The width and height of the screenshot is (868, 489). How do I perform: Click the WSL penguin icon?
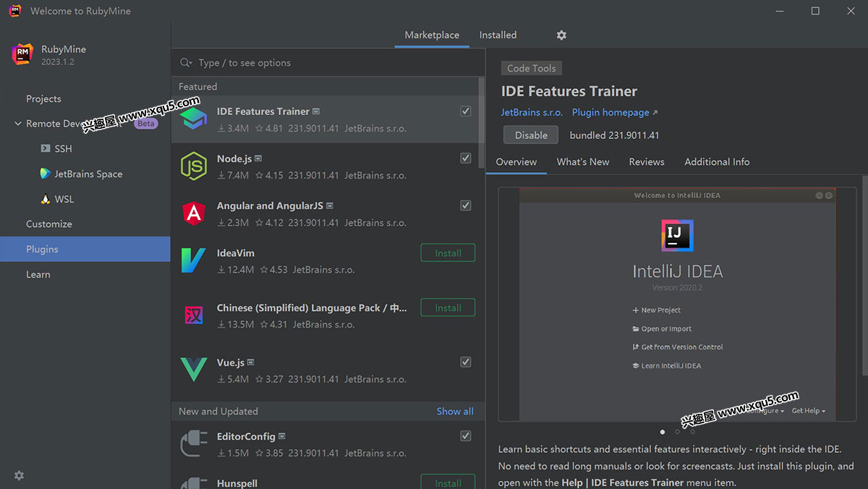point(46,199)
